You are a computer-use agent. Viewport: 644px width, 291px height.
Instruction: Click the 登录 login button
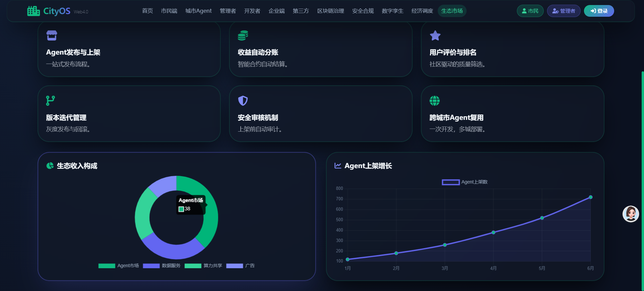pyautogui.click(x=599, y=11)
